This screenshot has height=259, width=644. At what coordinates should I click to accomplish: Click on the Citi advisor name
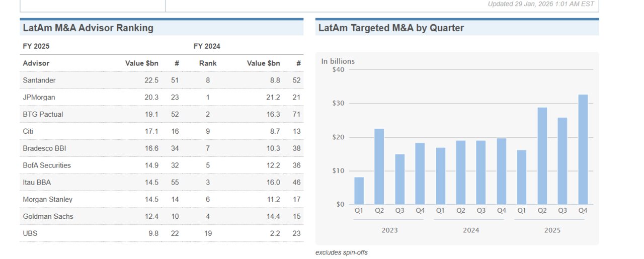click(x=28, y=131)
